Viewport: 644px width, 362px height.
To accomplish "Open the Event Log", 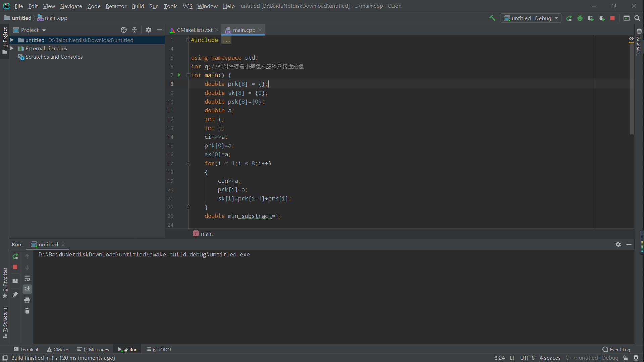I will [x=616, y=349].
